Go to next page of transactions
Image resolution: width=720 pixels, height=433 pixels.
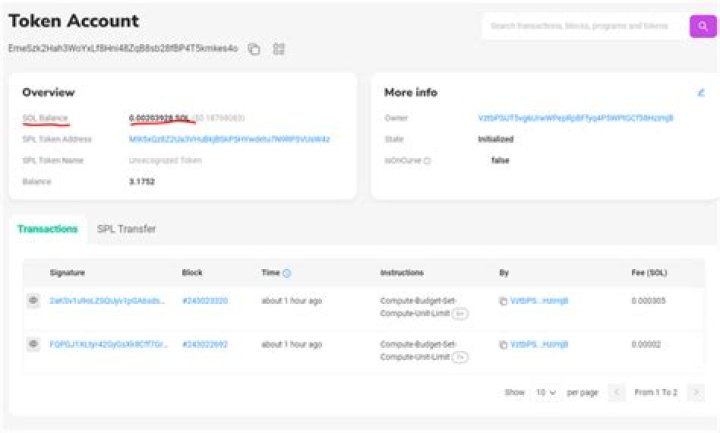pyautogui.click(x=696, y=393)
